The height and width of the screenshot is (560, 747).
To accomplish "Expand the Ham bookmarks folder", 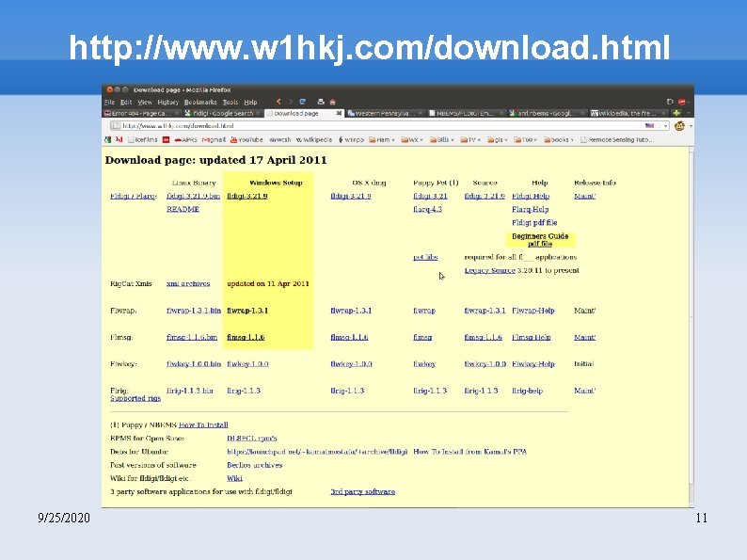I will [382, 139].
